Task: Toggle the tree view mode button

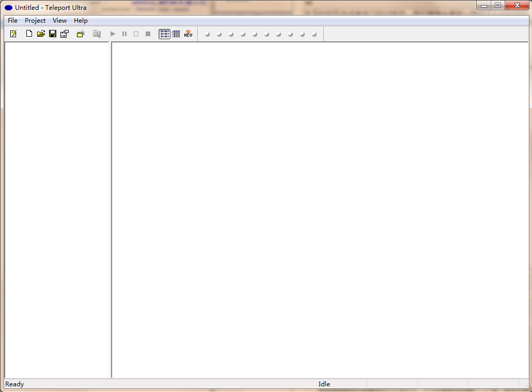Action: pos(164,34)
